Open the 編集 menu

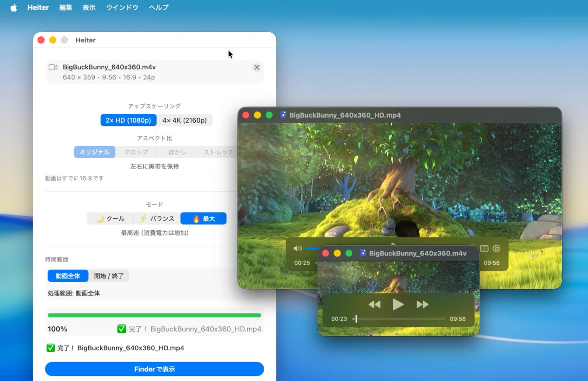coord(66,8)
